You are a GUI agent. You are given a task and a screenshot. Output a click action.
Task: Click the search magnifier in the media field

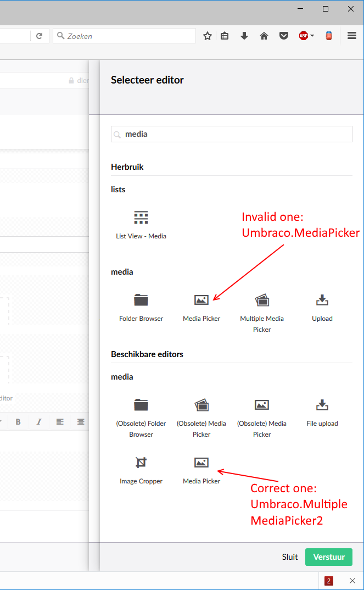click(x=117, y=135)
